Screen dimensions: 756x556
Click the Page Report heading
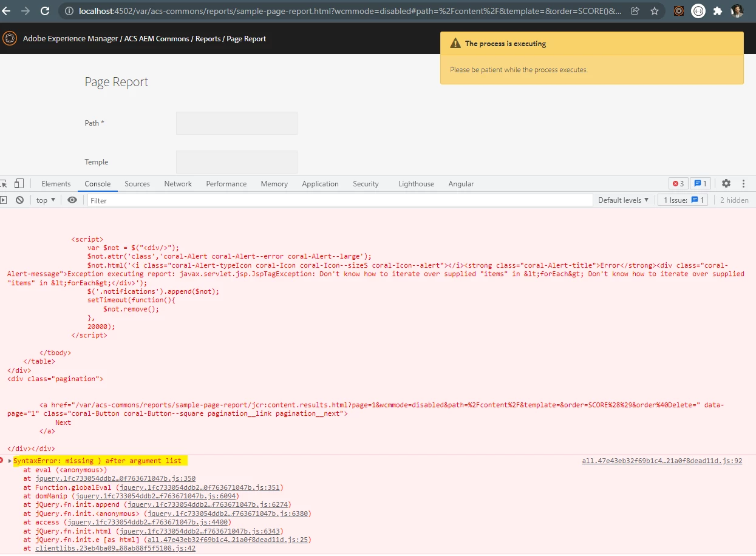point(116,82)
